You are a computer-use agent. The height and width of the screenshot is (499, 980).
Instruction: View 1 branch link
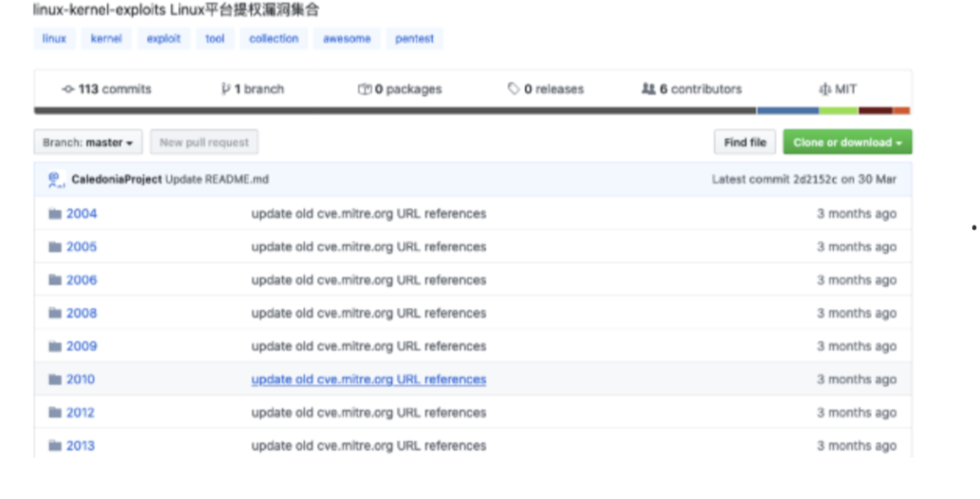(x=252, y=89)
